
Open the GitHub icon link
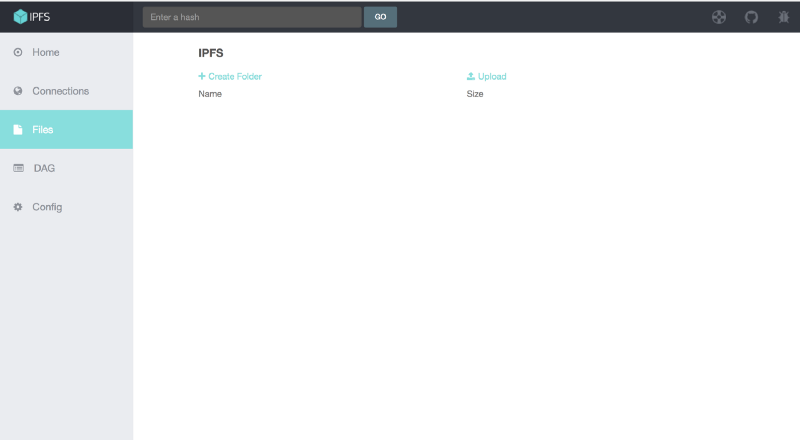751,17
